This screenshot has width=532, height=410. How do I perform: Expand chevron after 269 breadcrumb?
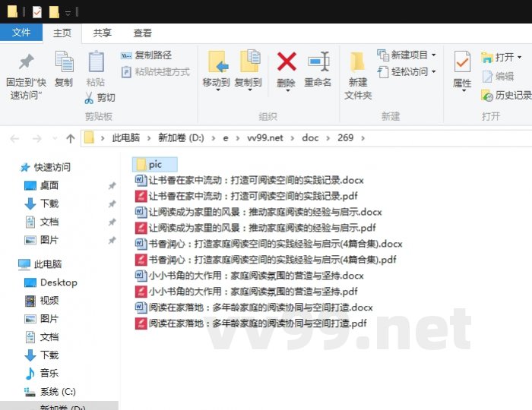point(363,138)
